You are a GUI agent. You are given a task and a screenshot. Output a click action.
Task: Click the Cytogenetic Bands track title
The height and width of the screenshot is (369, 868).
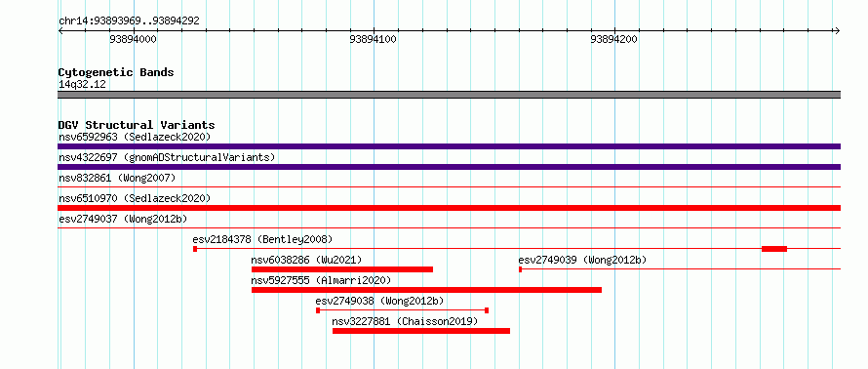click(x=116, y=72)
